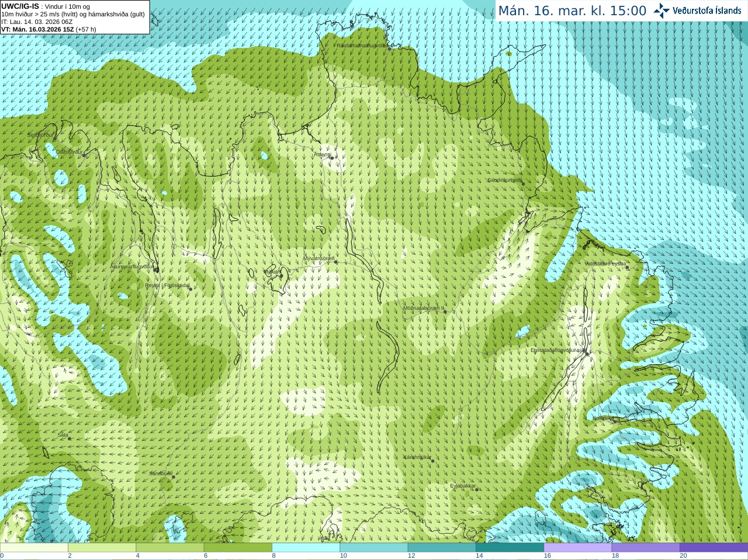Click the Möðrudalsöræfi II station marker
Viewport: 748px width, 560px height.
(x=445, y=312)
